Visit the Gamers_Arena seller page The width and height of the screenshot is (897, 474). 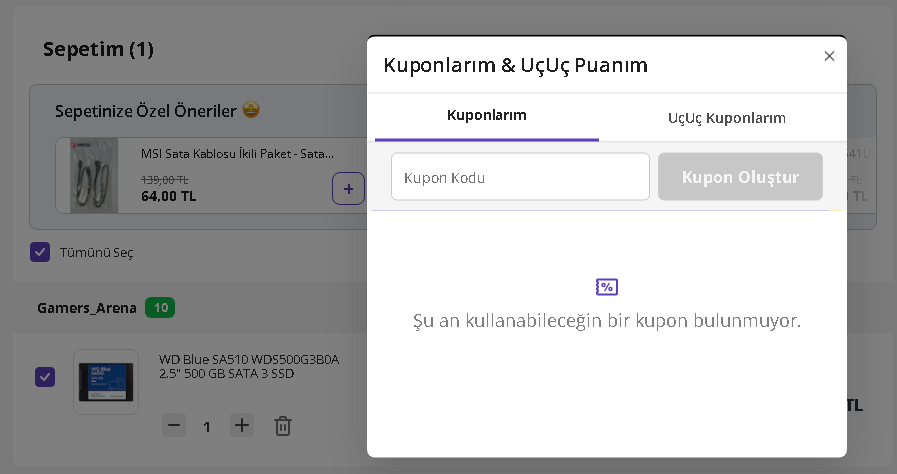click(87, 308)
